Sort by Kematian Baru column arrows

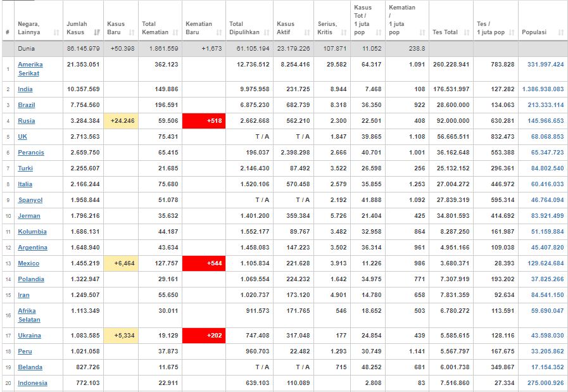[x=219, y=32]
